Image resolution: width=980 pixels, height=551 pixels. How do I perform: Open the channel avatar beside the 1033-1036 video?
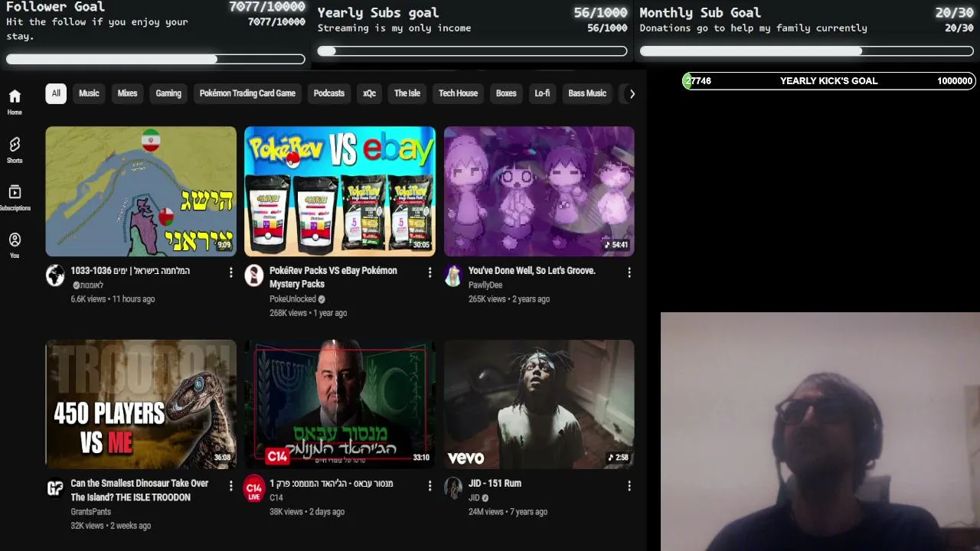pos(55,275)
